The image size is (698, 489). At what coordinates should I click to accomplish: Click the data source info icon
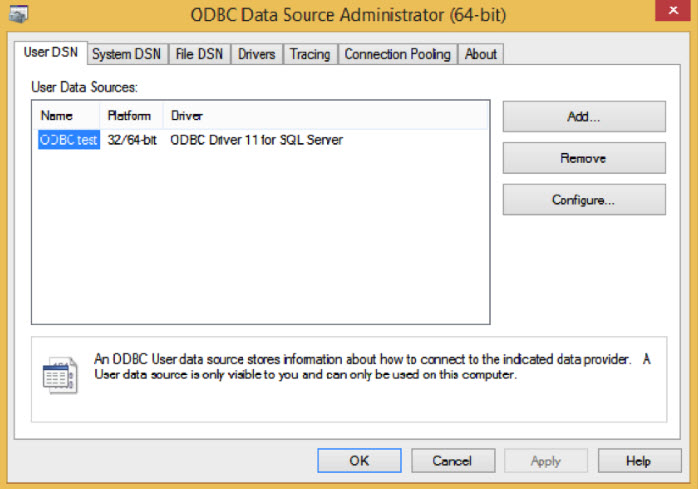tap(60, 375)
